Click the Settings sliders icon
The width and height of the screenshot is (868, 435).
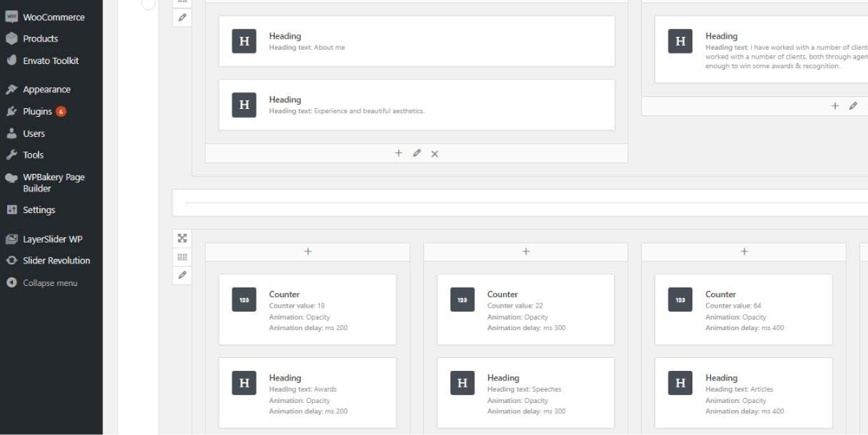pos(12,210)
